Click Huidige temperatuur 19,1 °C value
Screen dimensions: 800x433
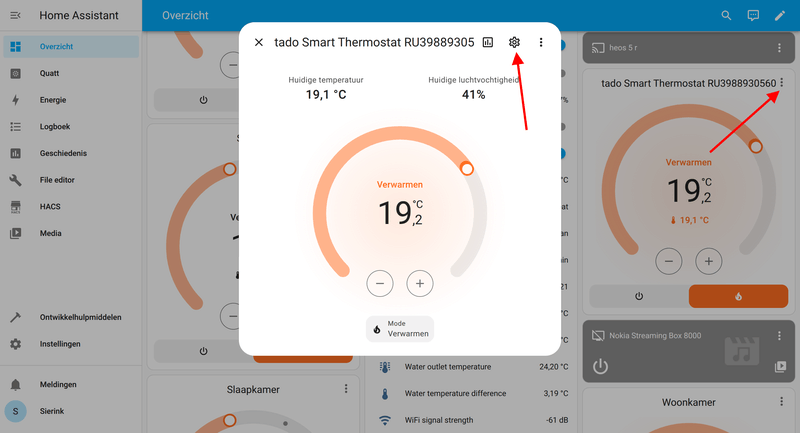click(326, 95)
